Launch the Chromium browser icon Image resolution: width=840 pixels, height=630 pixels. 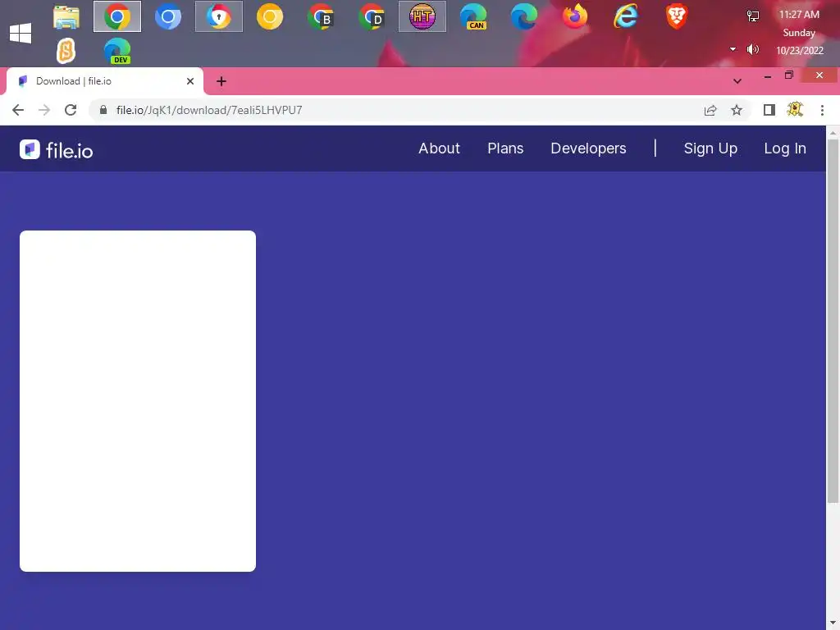coord(168,16)
